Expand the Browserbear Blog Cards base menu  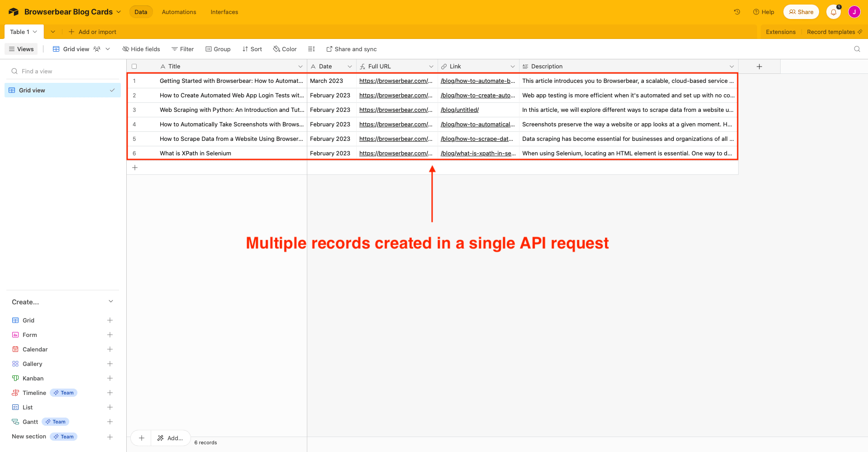tap(119, 12)
